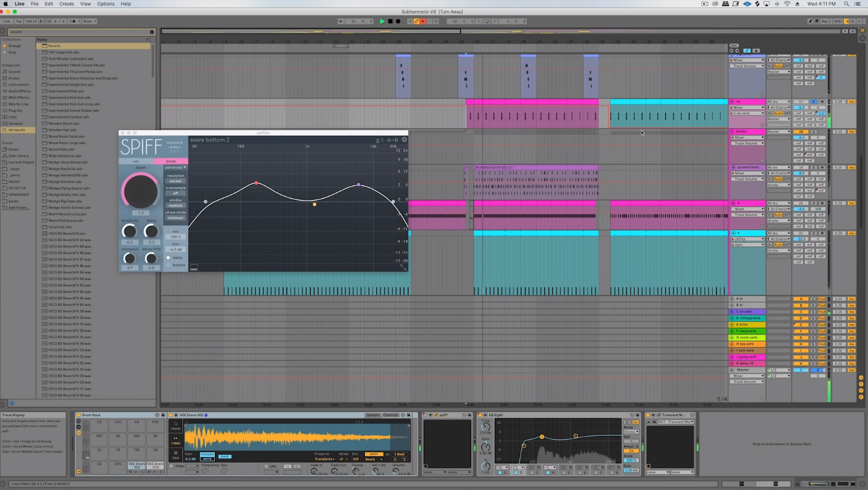Switch SPIFF to cut mode

tap(136, 162)
